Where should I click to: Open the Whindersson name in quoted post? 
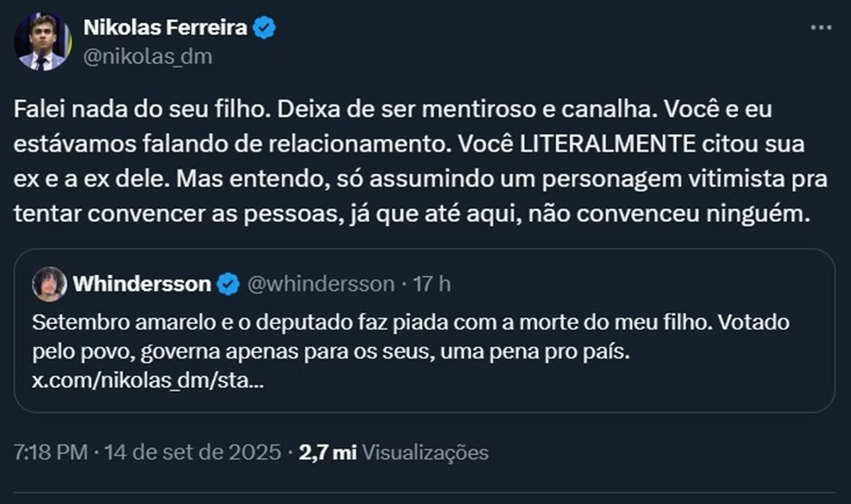[142, 284]
